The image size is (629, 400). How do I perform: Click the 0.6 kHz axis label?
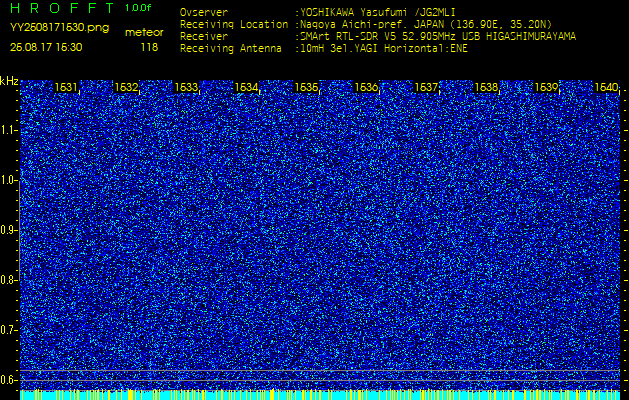[x=7, y=380]
